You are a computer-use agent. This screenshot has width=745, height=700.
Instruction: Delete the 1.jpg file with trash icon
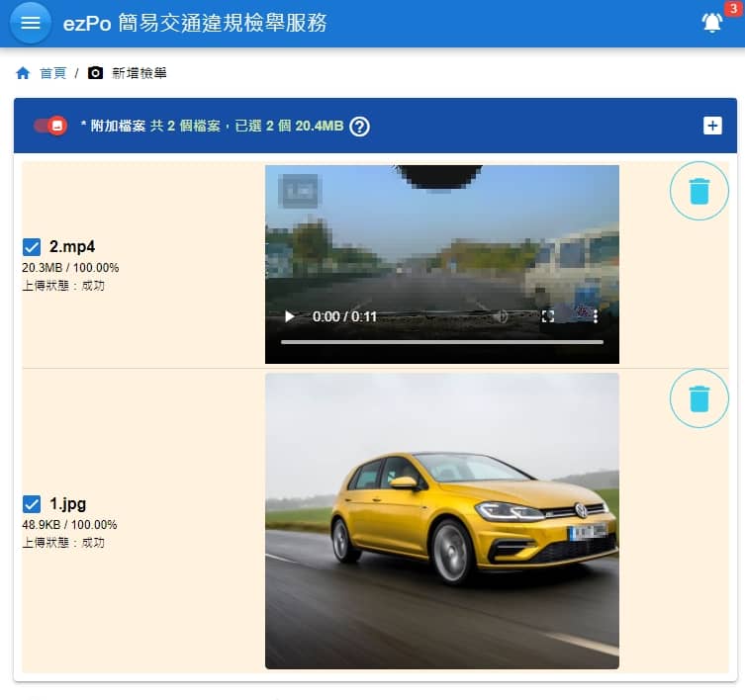pyautogui.click(x=698, y=398)
